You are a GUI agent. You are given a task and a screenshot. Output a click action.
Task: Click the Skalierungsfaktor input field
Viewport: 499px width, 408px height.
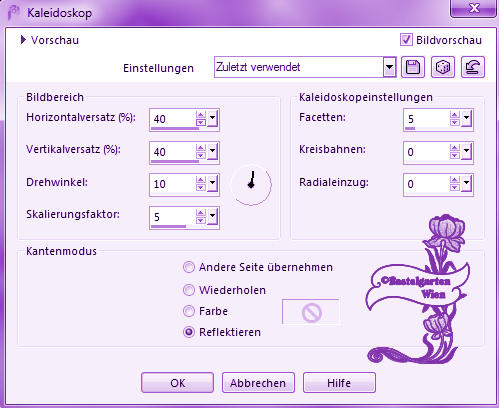tap(173, 217)
